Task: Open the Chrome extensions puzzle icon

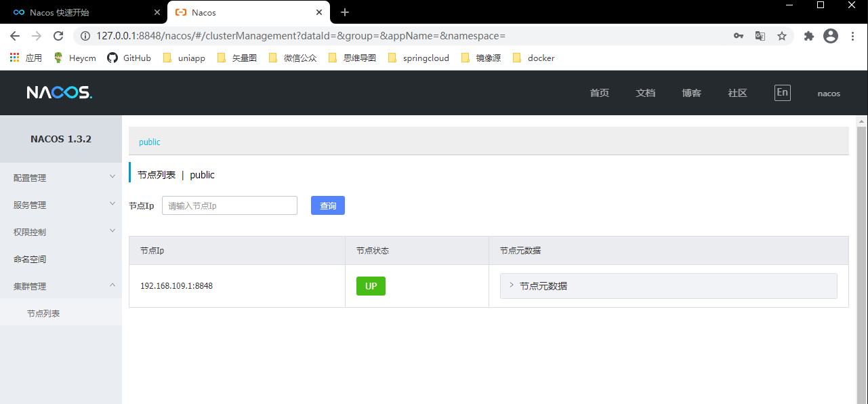Action: click(808, 36)
